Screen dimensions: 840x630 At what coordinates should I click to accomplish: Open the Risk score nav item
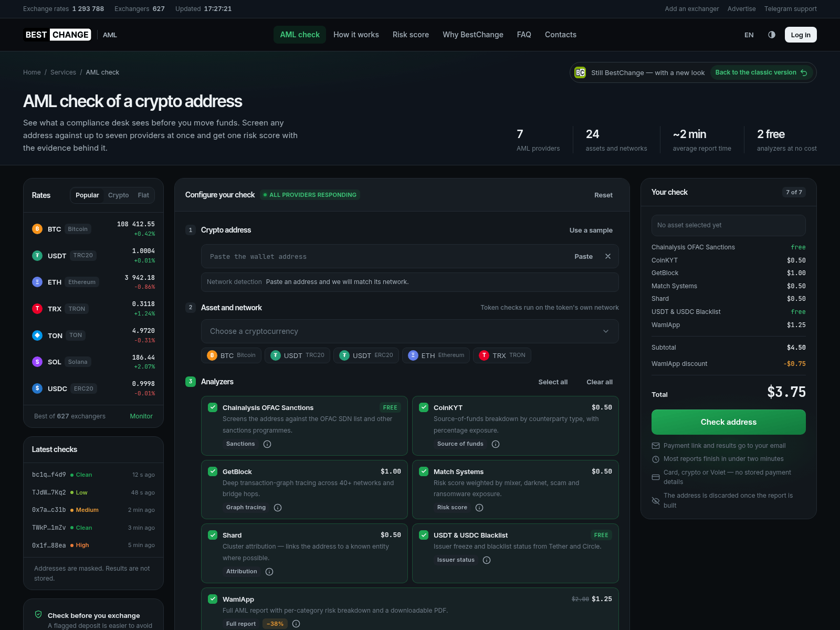coord(411,35)
